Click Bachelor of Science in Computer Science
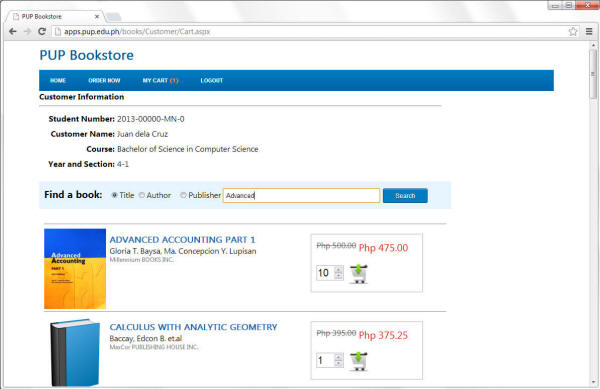This screenshot has height=389, width=600. [x=188, y=149]
